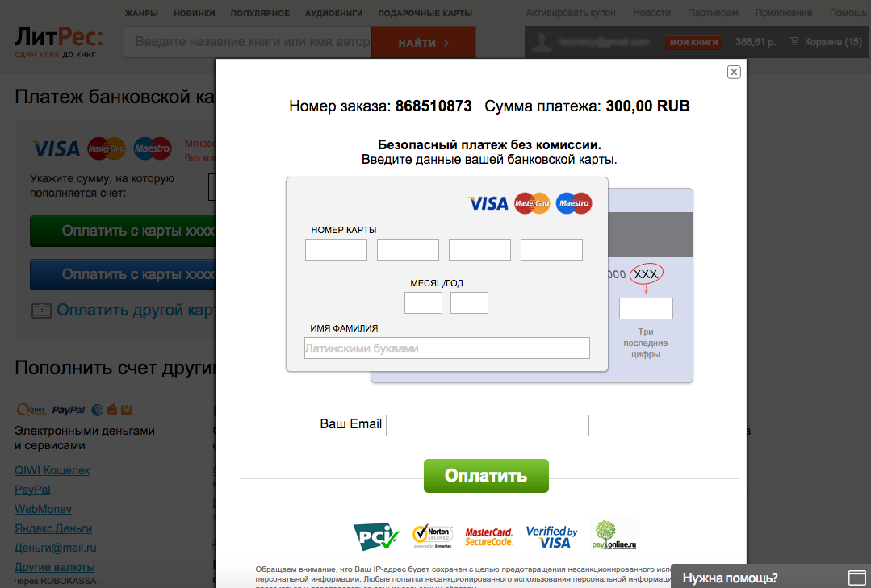
Task: Open the АУДИОКНИГИ menu item
Action: pos(334,13)
